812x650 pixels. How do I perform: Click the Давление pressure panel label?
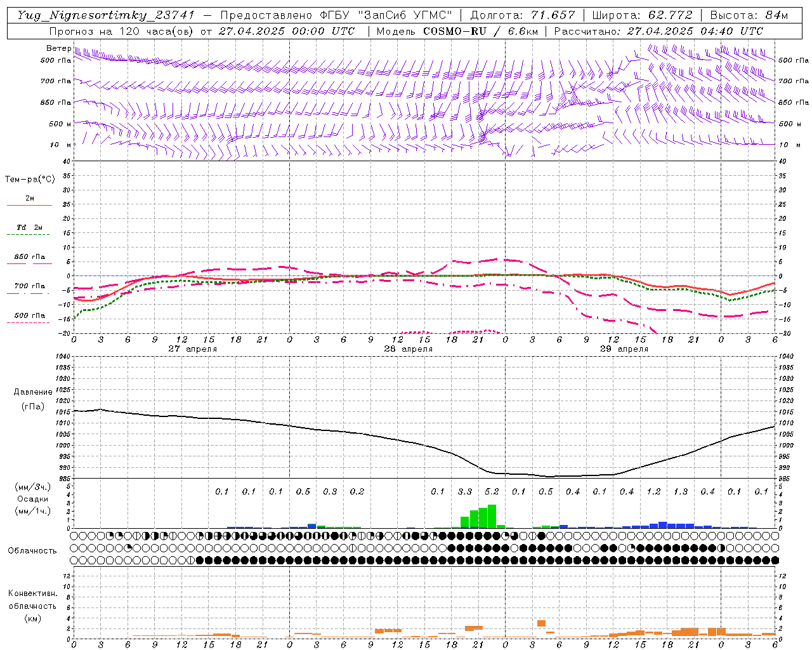click(x=33, y=392)
